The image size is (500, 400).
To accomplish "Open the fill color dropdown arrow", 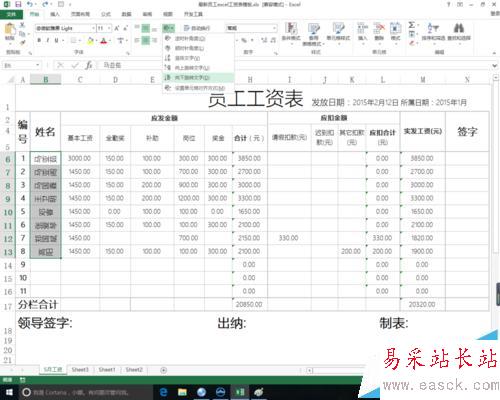I will click(96, 41).
